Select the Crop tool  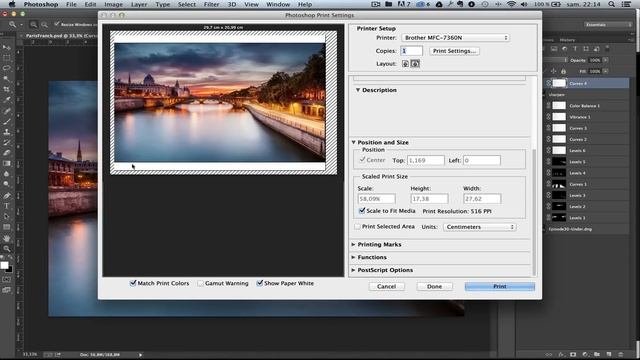pyautogui.click(x=7, y=89)
